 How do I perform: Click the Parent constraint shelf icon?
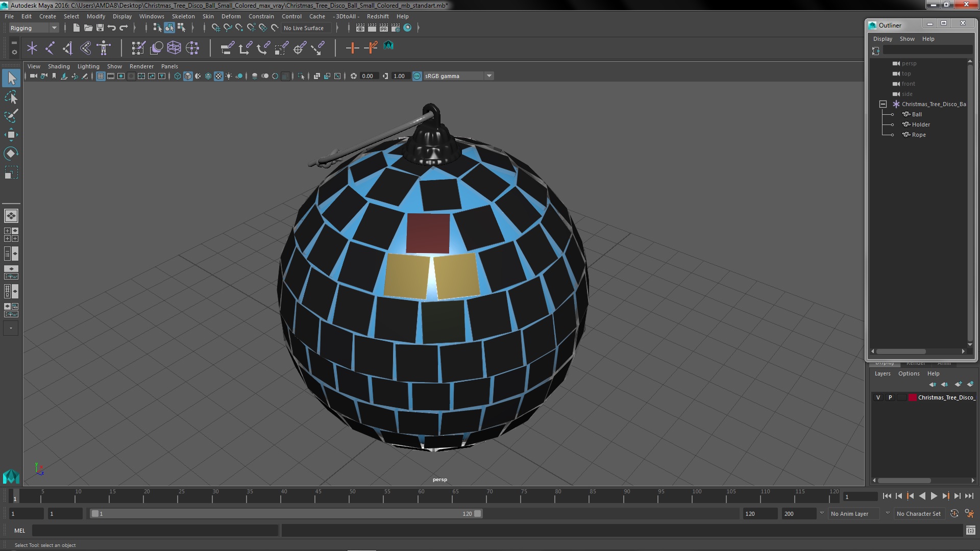(x=228, y=48)
